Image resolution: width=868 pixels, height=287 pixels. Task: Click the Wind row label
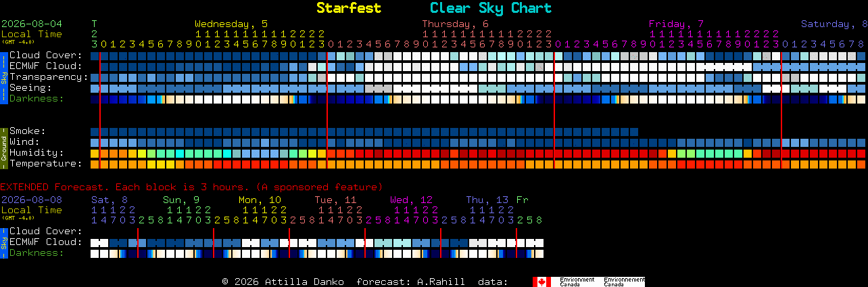pos(25,141)
